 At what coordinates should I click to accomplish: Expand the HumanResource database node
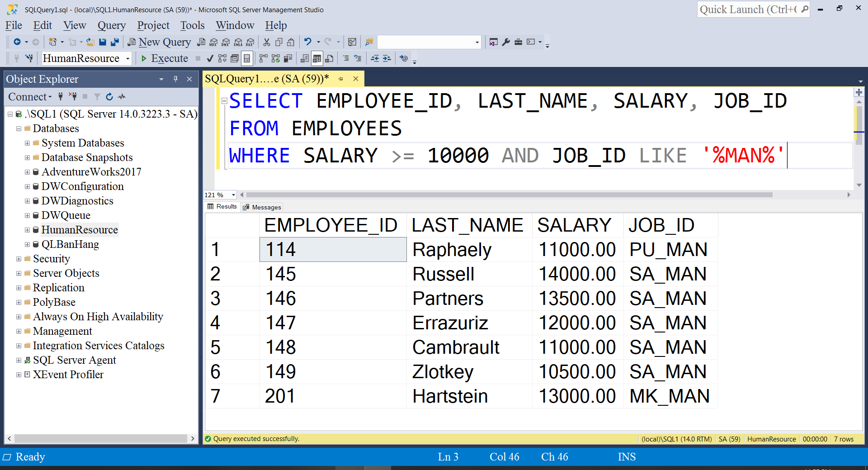point(27,230)
